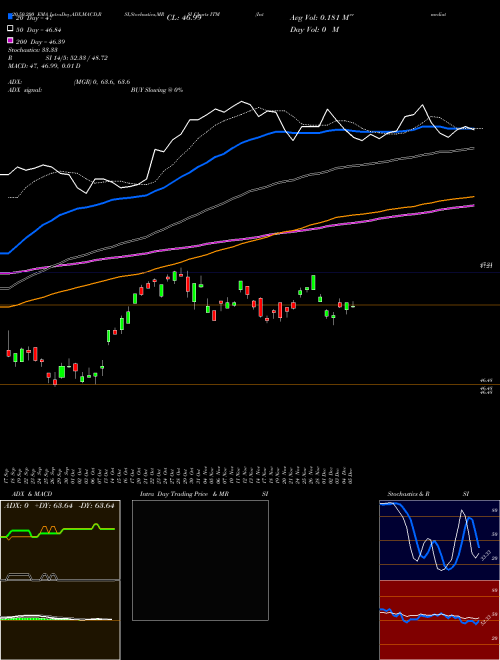This screenshot has height=660, width=500.
Task: Click the red RSI chart panel
Action: pyautogui.click(x=439, y=620)
